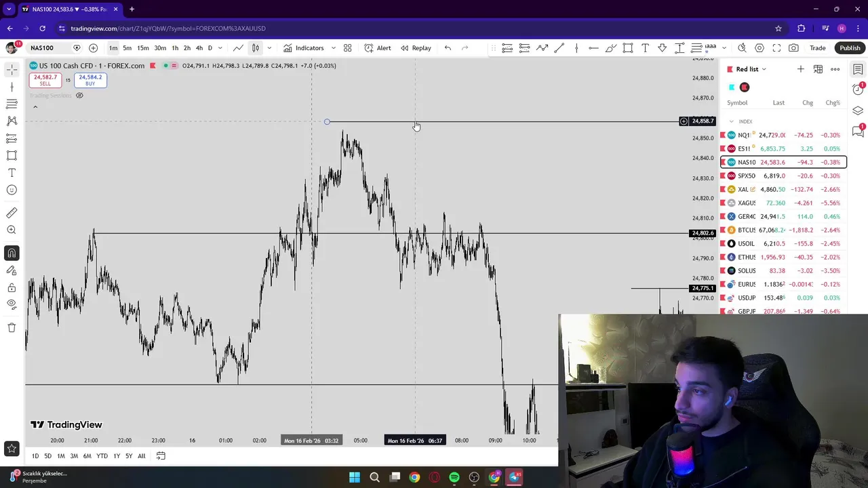
Task: Toggle magnet mode in left sidebar
Action: click(12, 253)
